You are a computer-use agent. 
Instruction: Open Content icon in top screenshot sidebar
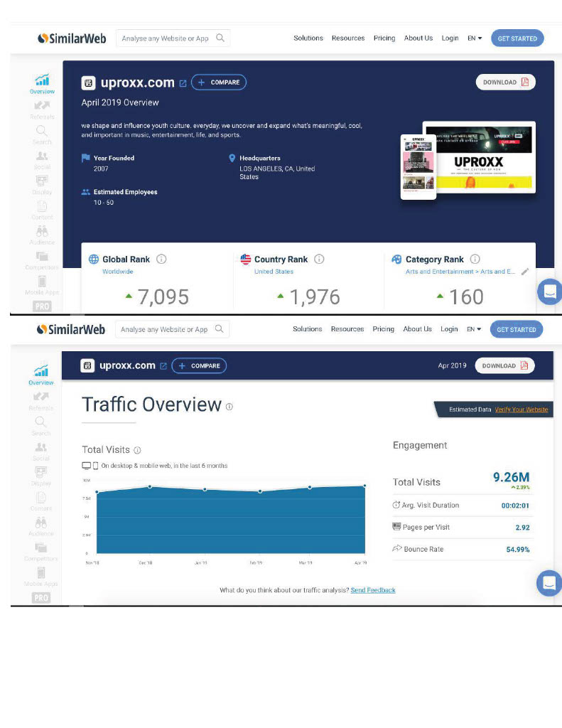pyautogui.click(x=42, y=205)
